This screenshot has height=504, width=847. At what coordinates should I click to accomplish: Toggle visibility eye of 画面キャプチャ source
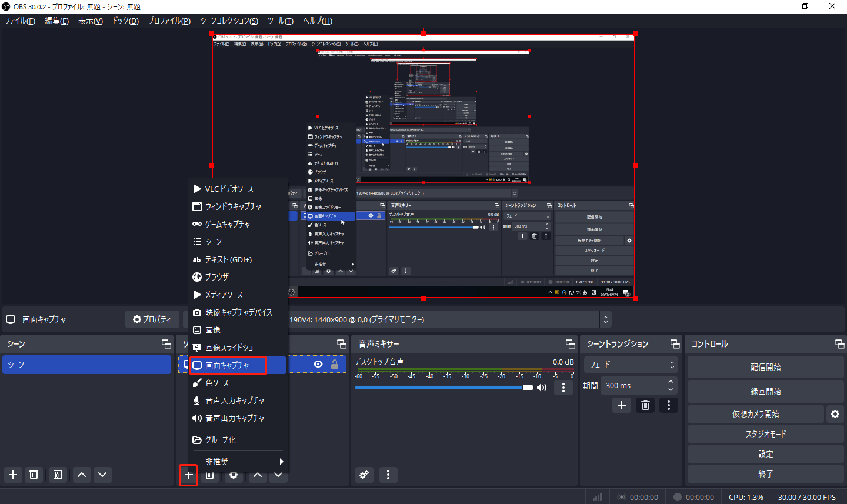[318, 365]
